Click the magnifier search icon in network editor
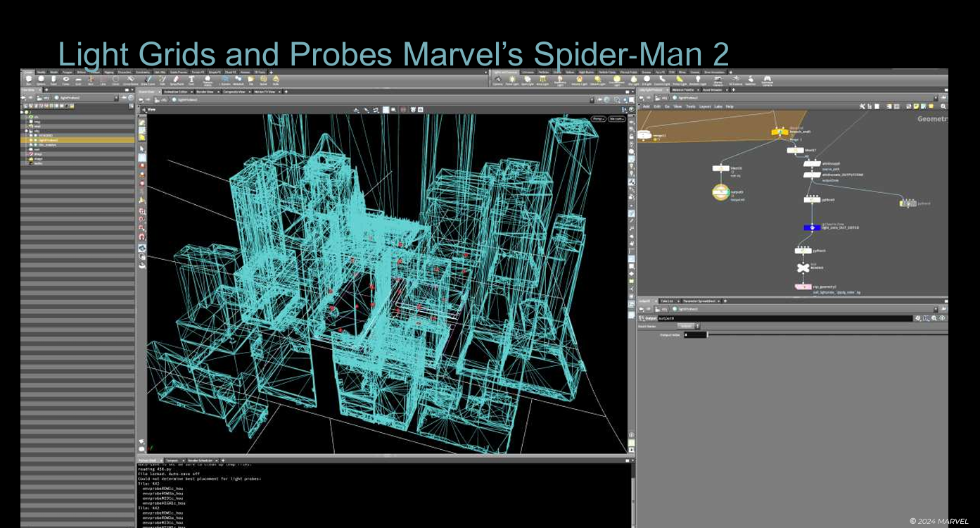The width and height of the screenshot is (980, 528). (x=943, y=106)
